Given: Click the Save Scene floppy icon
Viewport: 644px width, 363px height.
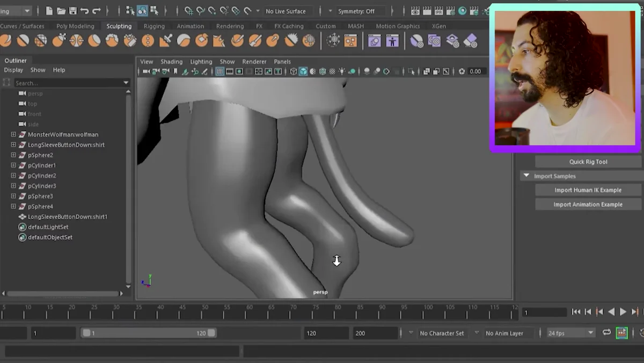Looking at the screenshot, I should pos(73,11).
